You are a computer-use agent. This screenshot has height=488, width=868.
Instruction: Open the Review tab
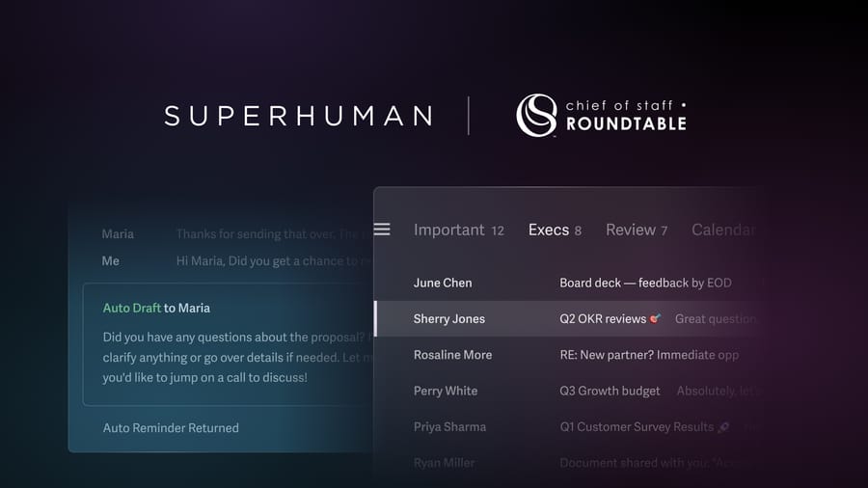[637, 230]
